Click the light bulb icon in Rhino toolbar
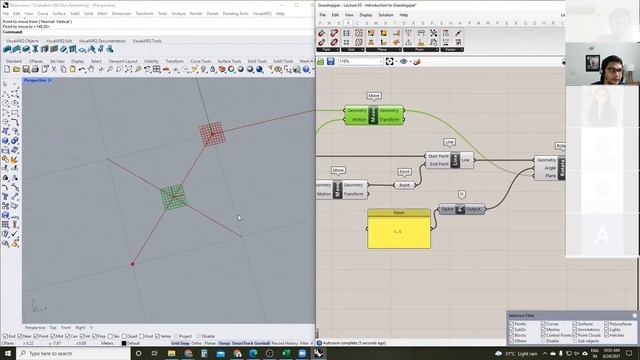Screen dimensions: 640x360 [203, 69]
